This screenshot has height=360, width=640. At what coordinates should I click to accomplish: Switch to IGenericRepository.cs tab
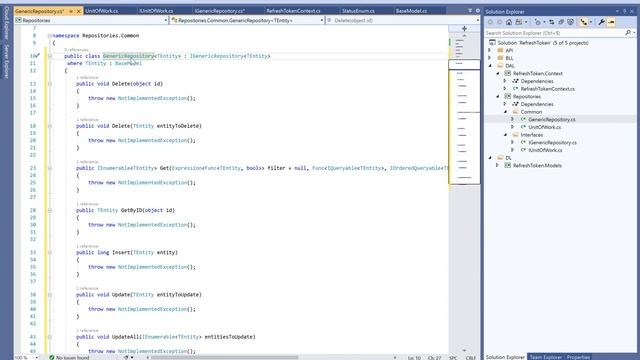[x=220, y=11]
